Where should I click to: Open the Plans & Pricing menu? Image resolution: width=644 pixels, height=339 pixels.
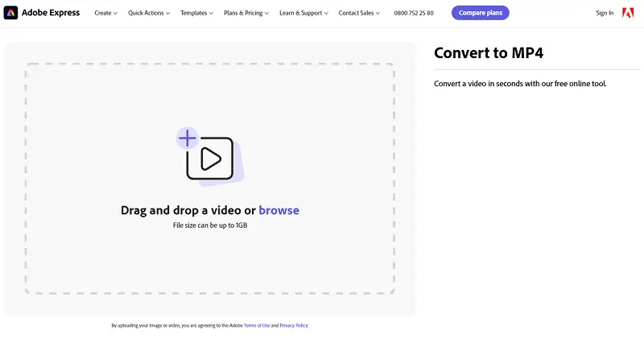(x=246, y=13)
